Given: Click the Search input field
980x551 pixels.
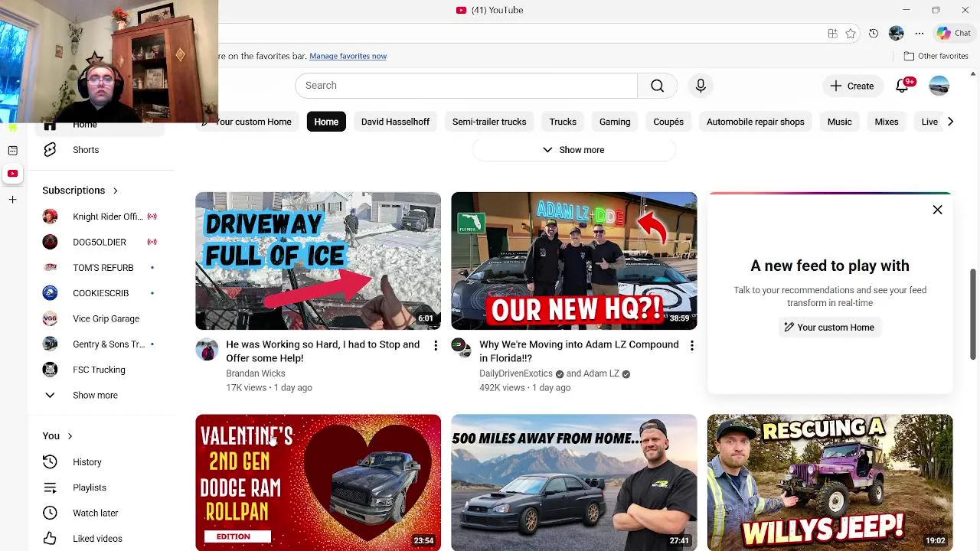Looking at the screenshot, I should click(466, 86).
